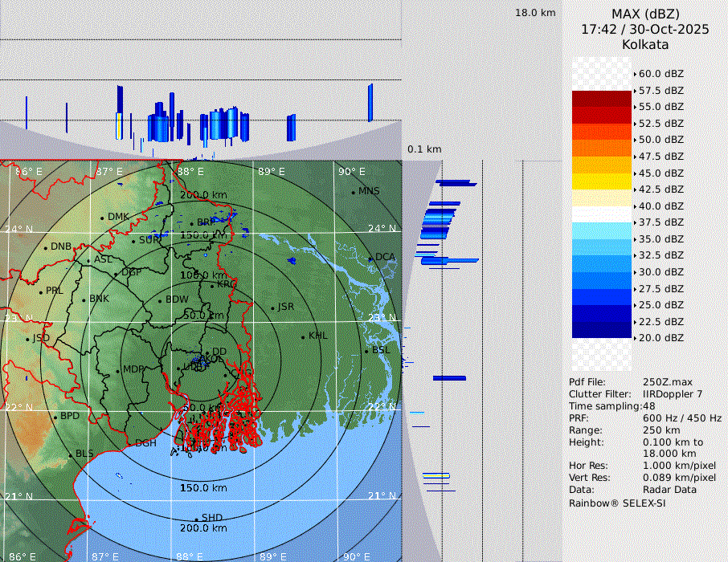Click the KHL station marker

[x=303, y=336]
